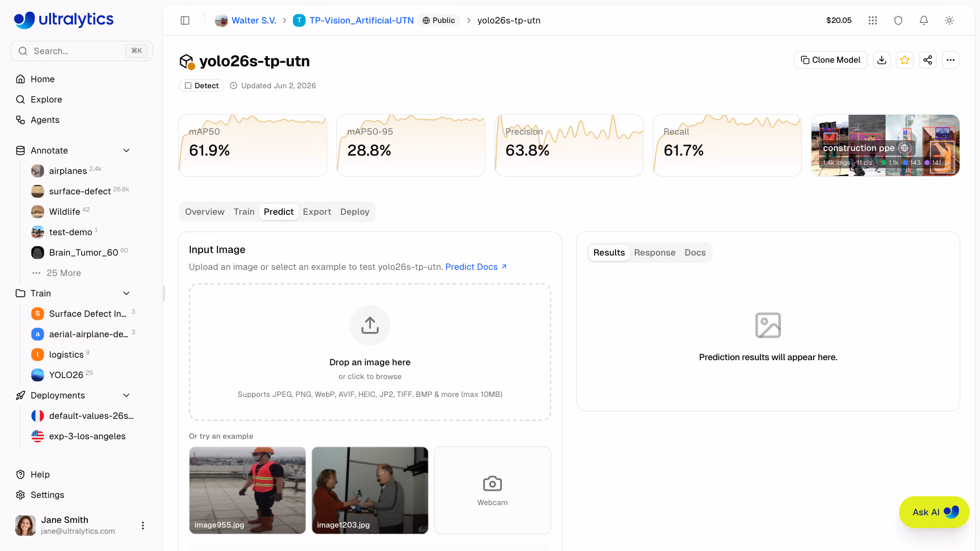Open TP-Vision_Artificial-UTN project breadcrumb

pyautogui.click(x=361, y=20)
